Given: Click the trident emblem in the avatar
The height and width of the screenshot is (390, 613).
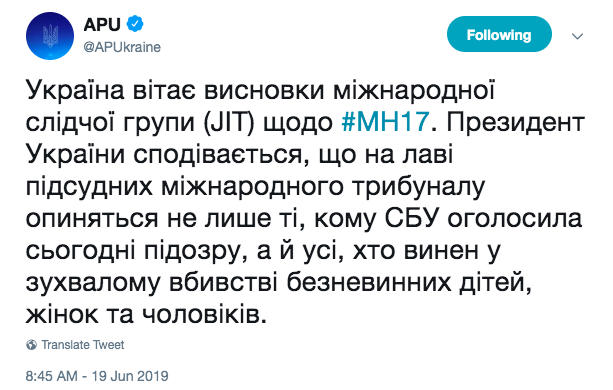Looking at the screenshot, I should tap(50, 36).
